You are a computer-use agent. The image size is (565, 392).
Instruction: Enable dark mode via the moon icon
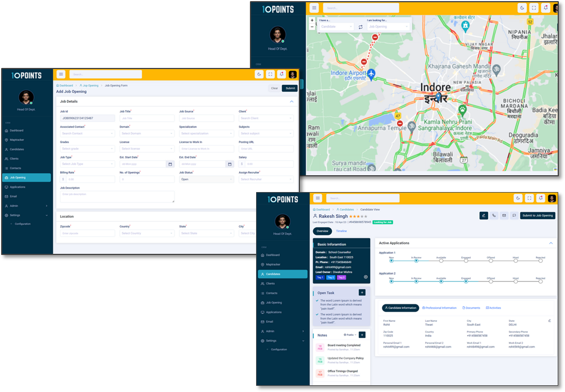tap(518, 198)
